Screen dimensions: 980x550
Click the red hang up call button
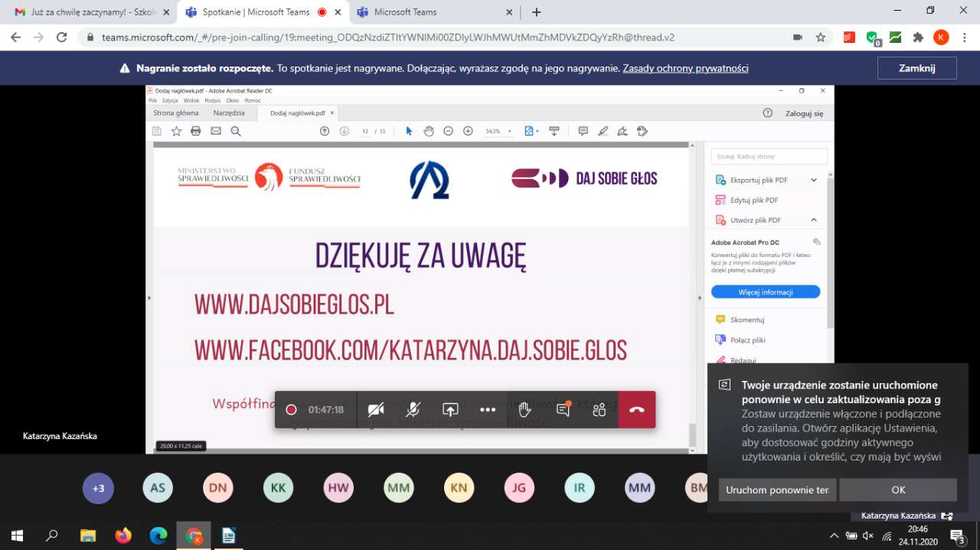coord(637,409)
